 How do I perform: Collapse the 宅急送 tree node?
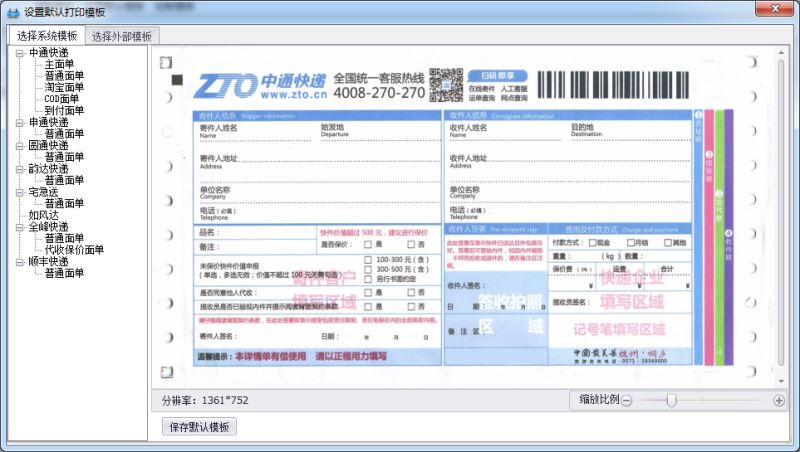pyautogui.click(x=19, y=192)
